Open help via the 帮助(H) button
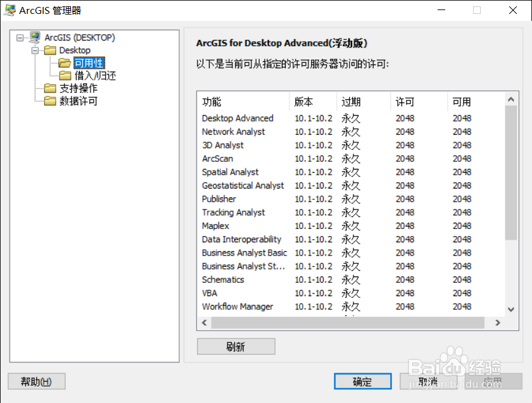The image size is (532, 403). click(35, 381)
